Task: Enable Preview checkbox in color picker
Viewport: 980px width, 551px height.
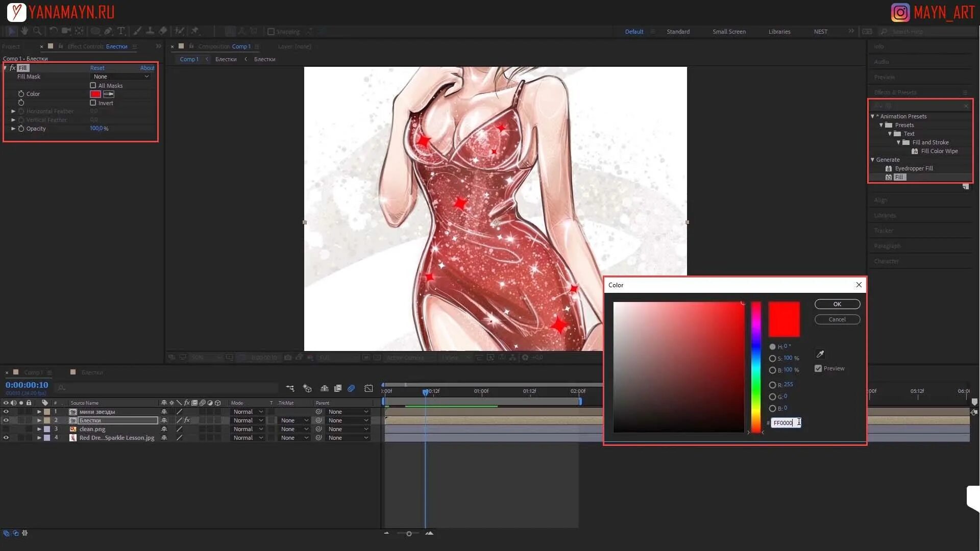Action: click(x=818, y=368)
